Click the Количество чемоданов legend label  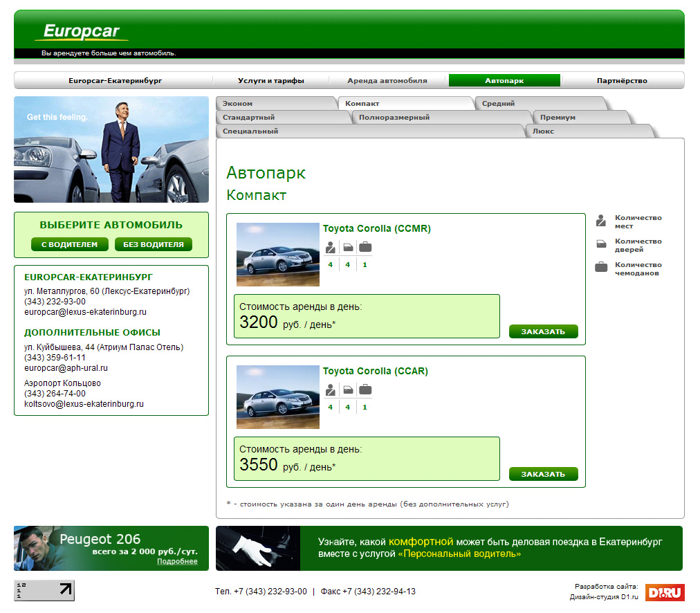[x=638, y=268]
